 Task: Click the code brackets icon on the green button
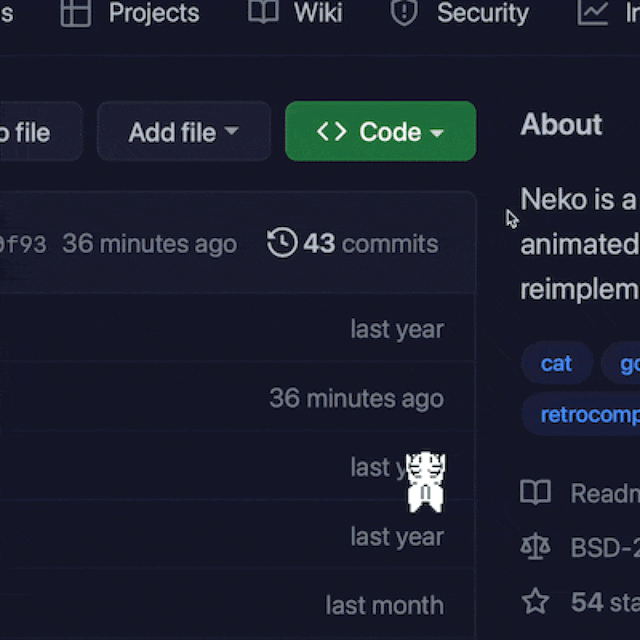pyautogui.click(x=331, y=132)
